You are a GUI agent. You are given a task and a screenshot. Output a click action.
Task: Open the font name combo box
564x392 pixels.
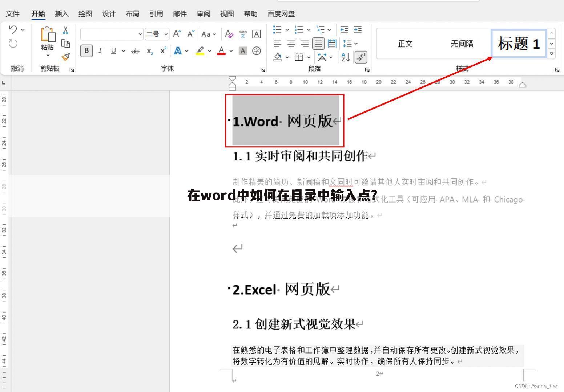[x=112, y=34]
